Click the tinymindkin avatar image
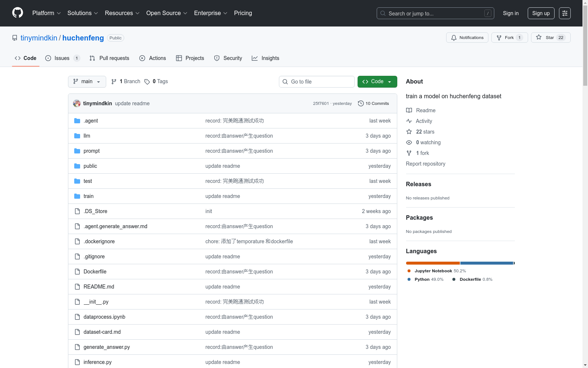This screenshot has height=368, width=588. 77,103
